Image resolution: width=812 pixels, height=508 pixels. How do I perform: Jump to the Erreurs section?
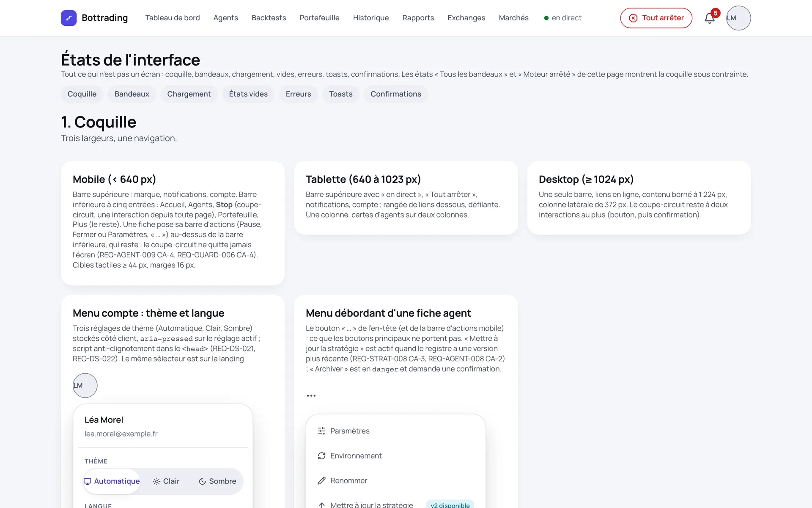pyautogui.click(x=299, y=94)
